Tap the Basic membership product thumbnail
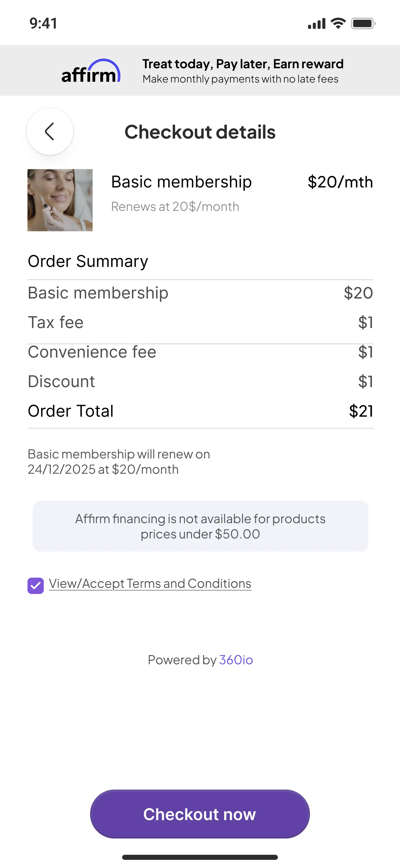The width and height of the screenshot is (400, 868). point(60,200)
